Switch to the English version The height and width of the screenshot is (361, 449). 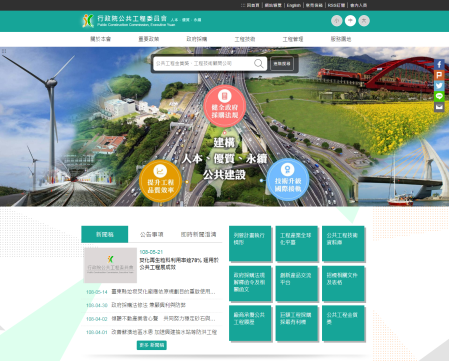pyautogui.click(x=294, y=5)
